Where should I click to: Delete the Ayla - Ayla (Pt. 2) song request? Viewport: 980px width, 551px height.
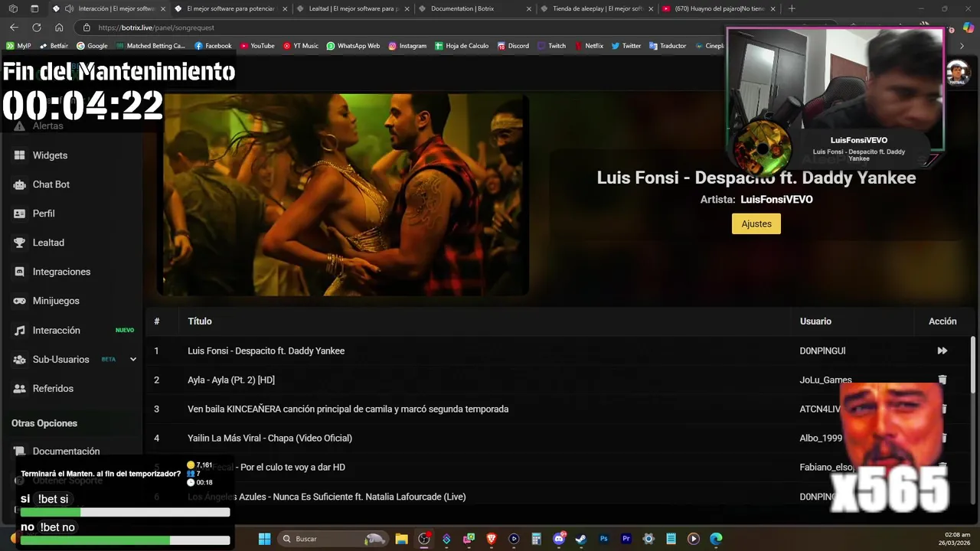(x=942, y=380)
